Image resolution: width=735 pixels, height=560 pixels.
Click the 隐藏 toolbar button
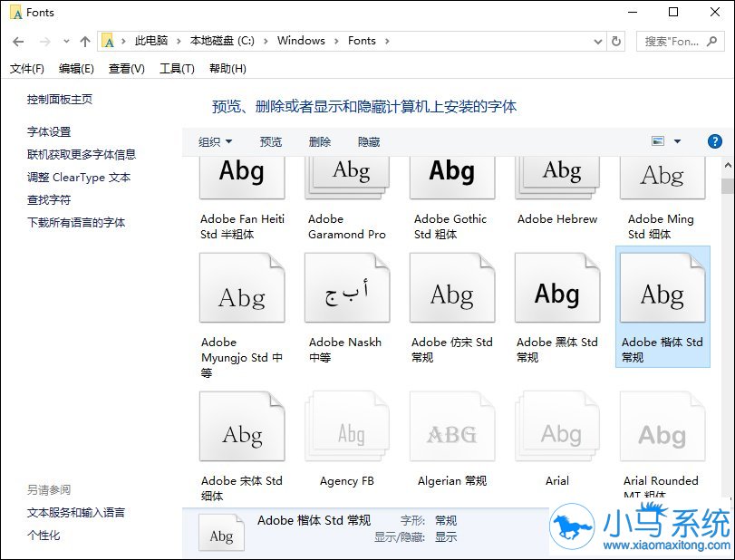coord(369,141)
